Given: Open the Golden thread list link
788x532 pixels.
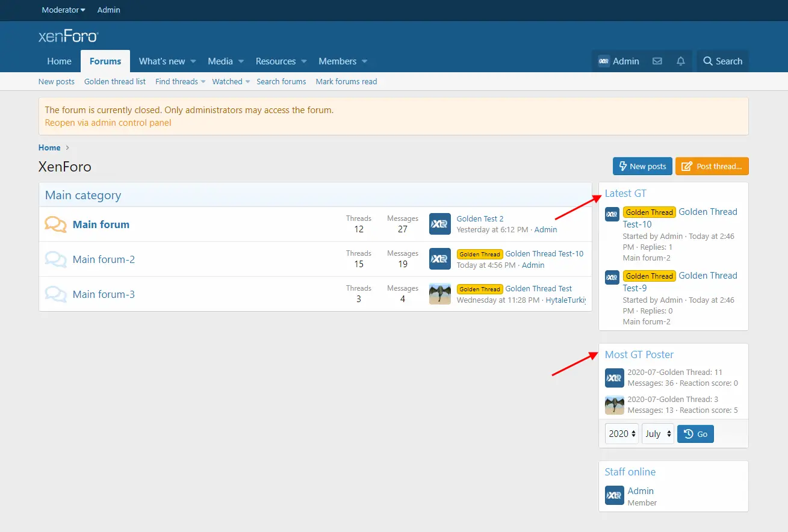Looking at the screenshot, I should click(x=115, y=82).
